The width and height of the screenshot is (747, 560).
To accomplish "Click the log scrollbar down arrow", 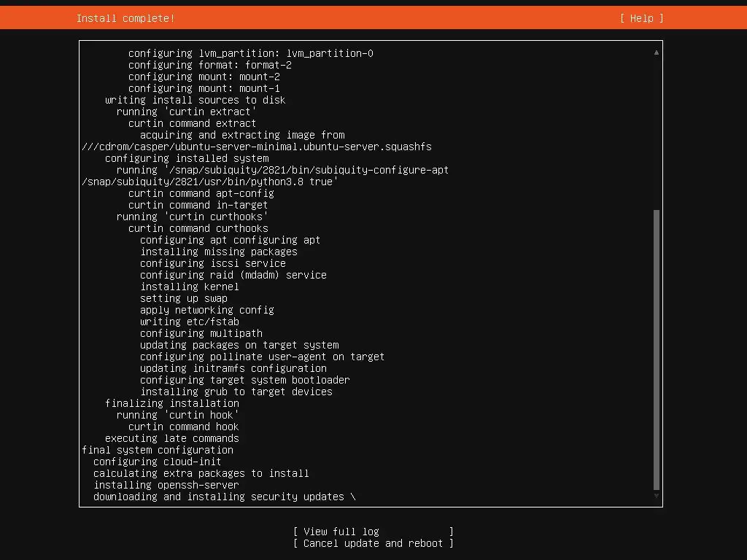I will pos(657,496).
